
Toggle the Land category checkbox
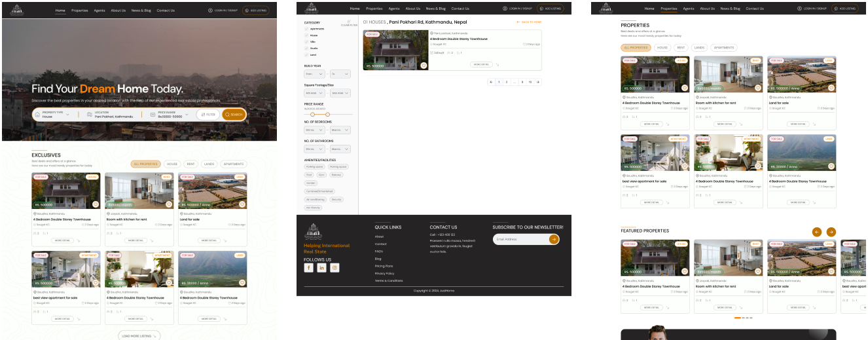[x=306, y=55]
